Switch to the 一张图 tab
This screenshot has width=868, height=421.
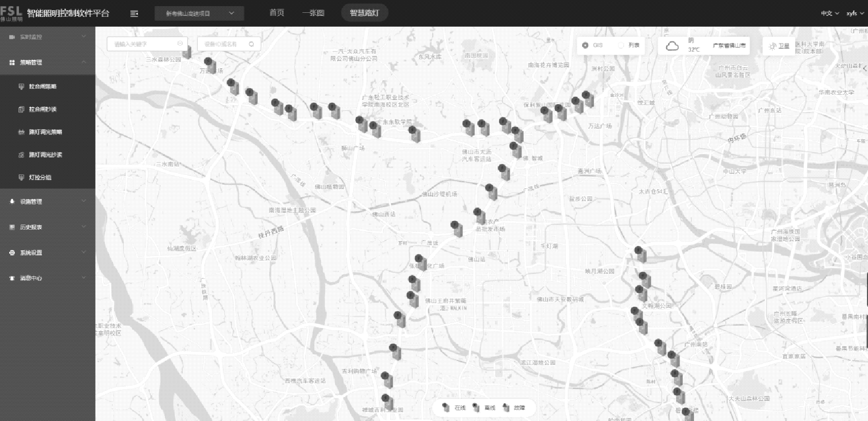[313, 13]
